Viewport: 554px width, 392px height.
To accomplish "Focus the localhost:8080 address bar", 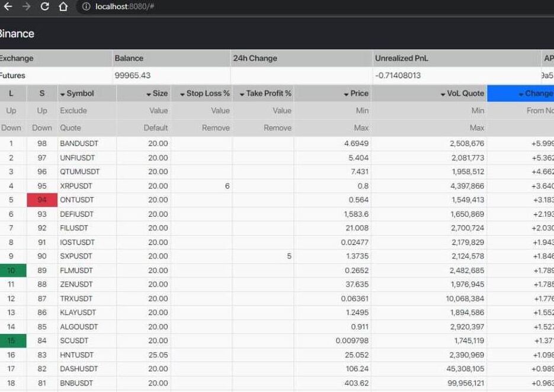I will tap(124, 7).
